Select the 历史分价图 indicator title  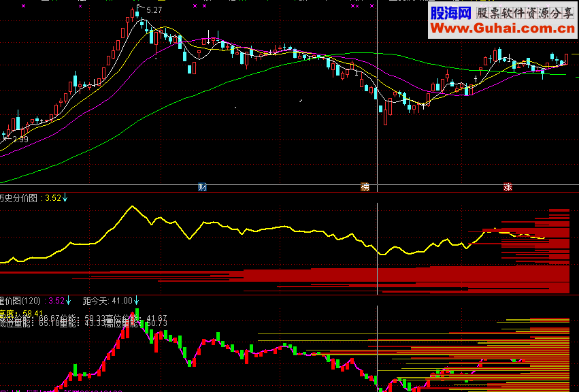click(18, 198)
